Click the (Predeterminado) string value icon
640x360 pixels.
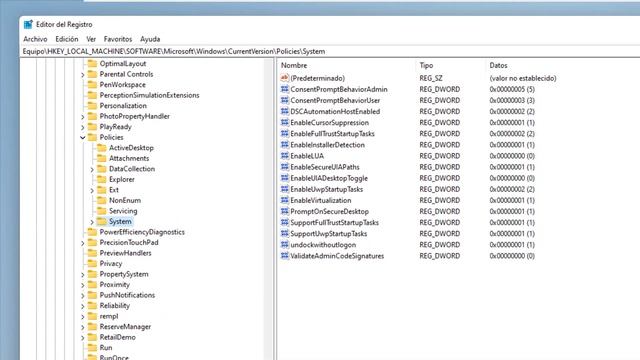point(284,78)
